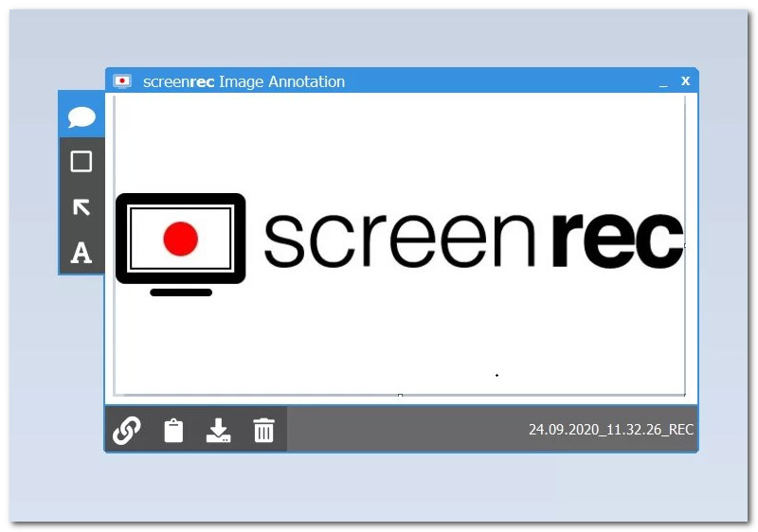Activate the text tool marked A
The width and height of the screenshot is (758, 532).
(x=81, y=252)
